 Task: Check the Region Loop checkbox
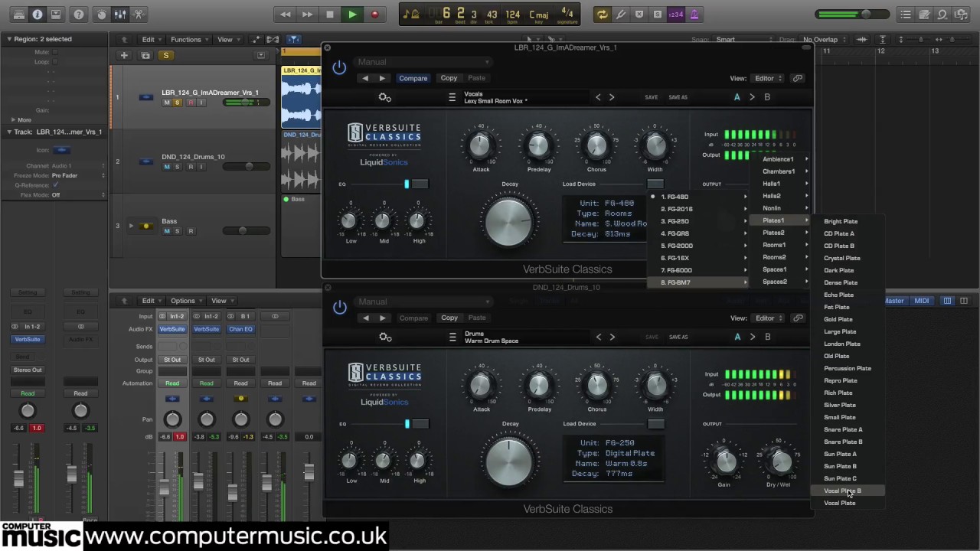pos(55,62)
